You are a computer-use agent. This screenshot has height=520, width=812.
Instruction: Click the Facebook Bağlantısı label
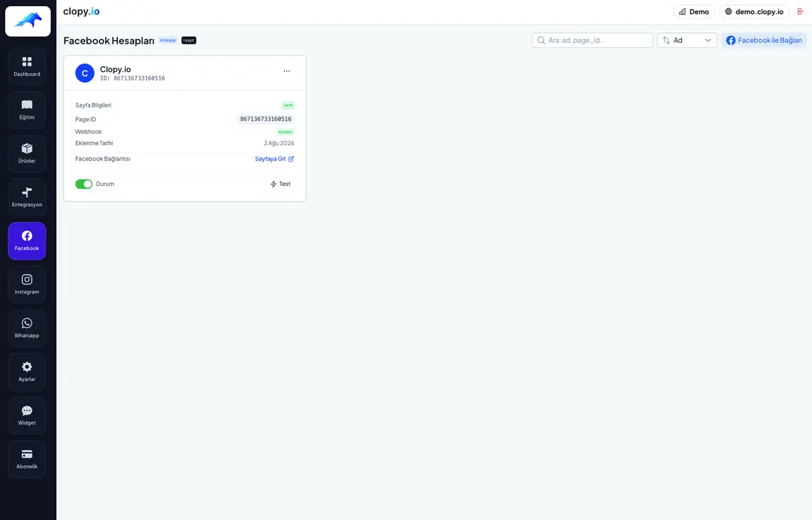[x=102, y=159]
